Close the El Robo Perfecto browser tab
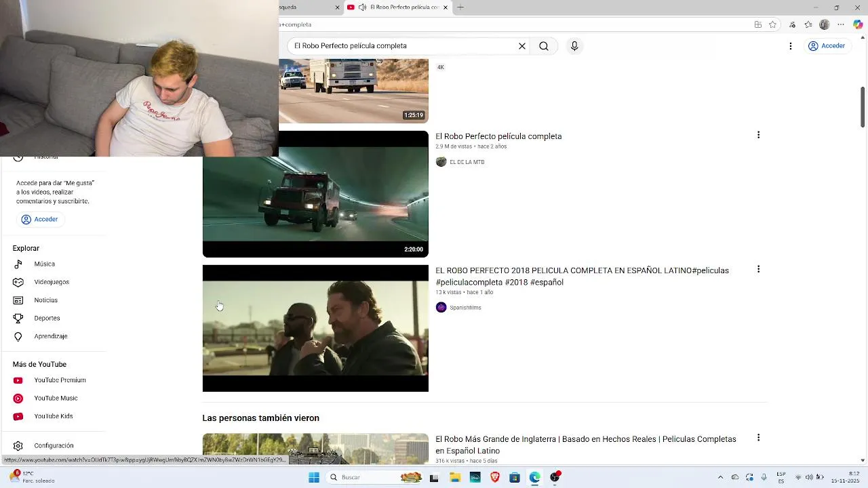This screenshot has width=868, height=488. [446, 7]
